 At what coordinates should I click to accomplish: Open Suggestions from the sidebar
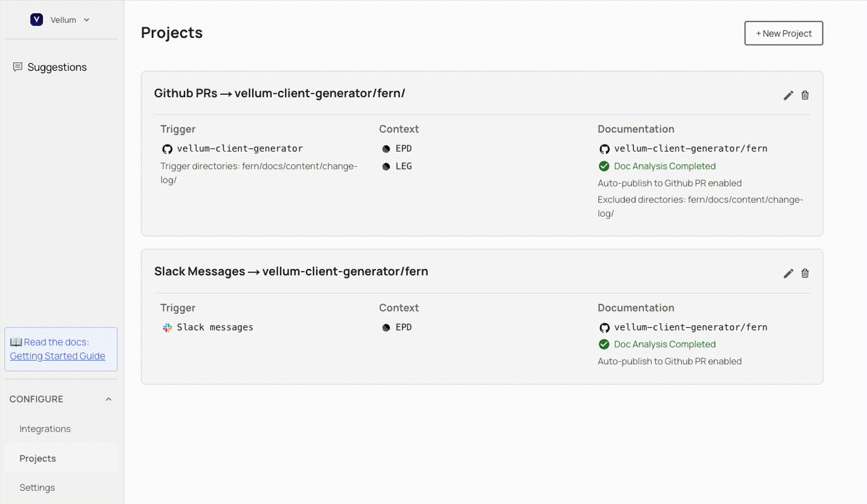click(57, 67)
